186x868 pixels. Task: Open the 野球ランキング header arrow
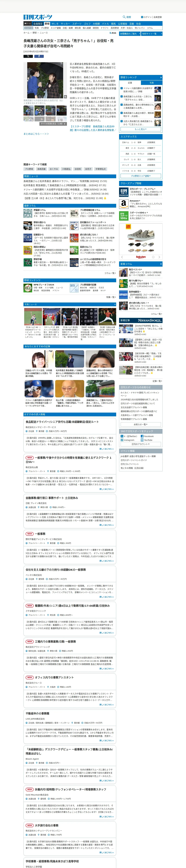pyautogui.click(x=161, y=78)
